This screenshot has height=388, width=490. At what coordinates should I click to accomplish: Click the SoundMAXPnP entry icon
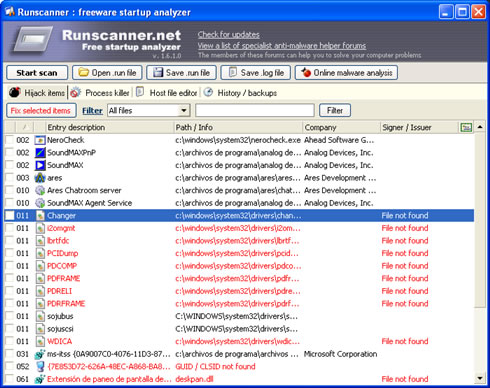(x=40, y=153)
